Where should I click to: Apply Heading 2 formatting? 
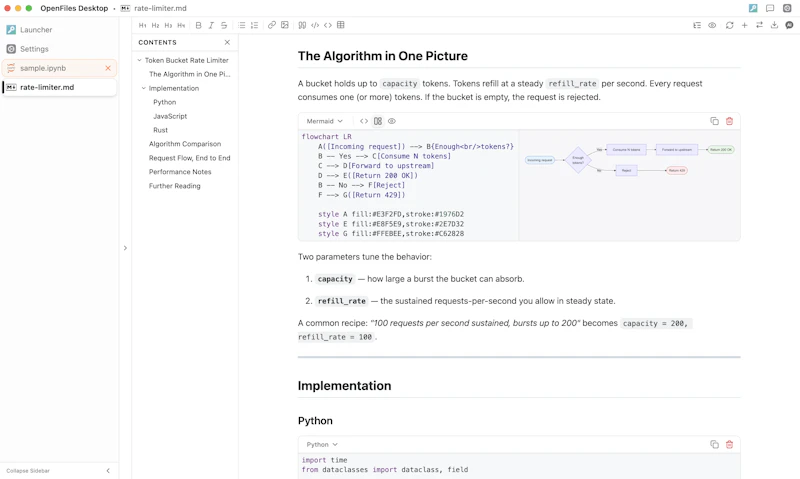click(155, 25)
